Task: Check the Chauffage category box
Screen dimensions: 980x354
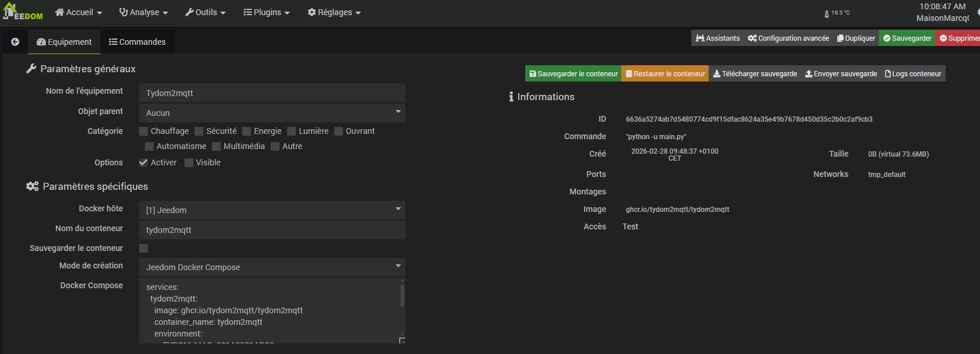Action: pos(144,132)
